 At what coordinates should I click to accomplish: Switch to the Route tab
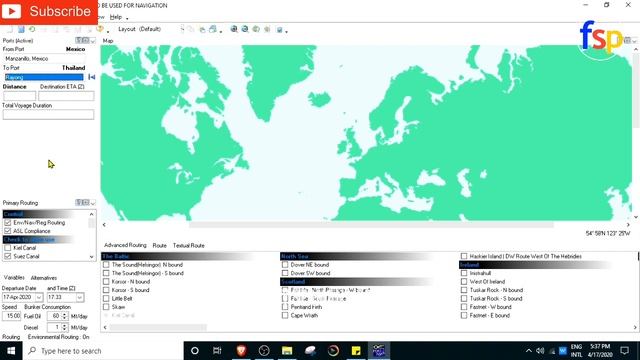(160, 246)
